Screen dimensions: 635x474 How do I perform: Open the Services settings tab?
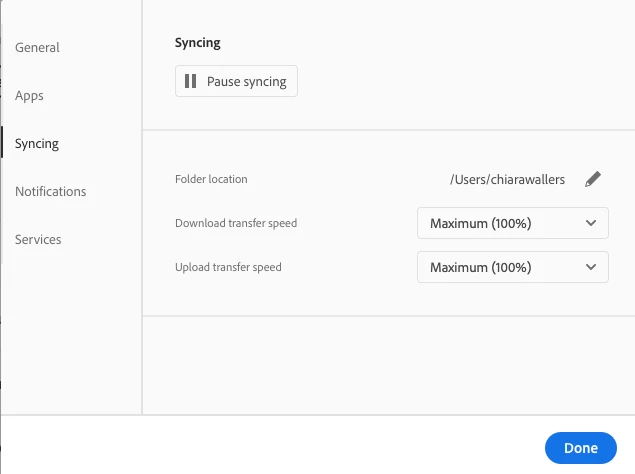pyautogui.click(x=38, y=239)
